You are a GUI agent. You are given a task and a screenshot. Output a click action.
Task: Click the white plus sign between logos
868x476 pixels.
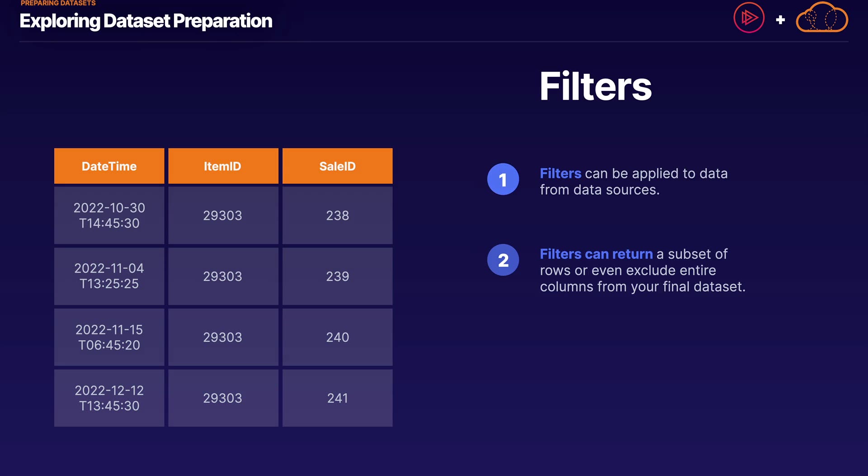780,20
